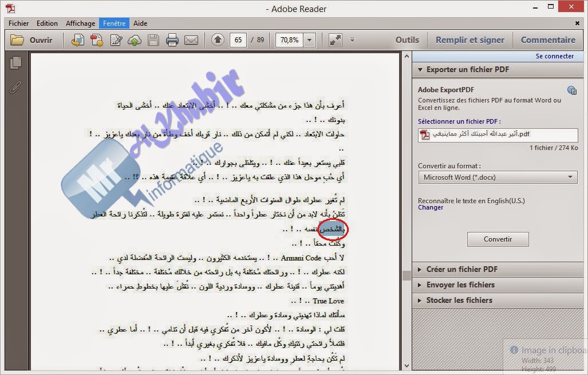588x375 pixels.
Task: Click the Changer language link
Action: click(x=431, y=207)
